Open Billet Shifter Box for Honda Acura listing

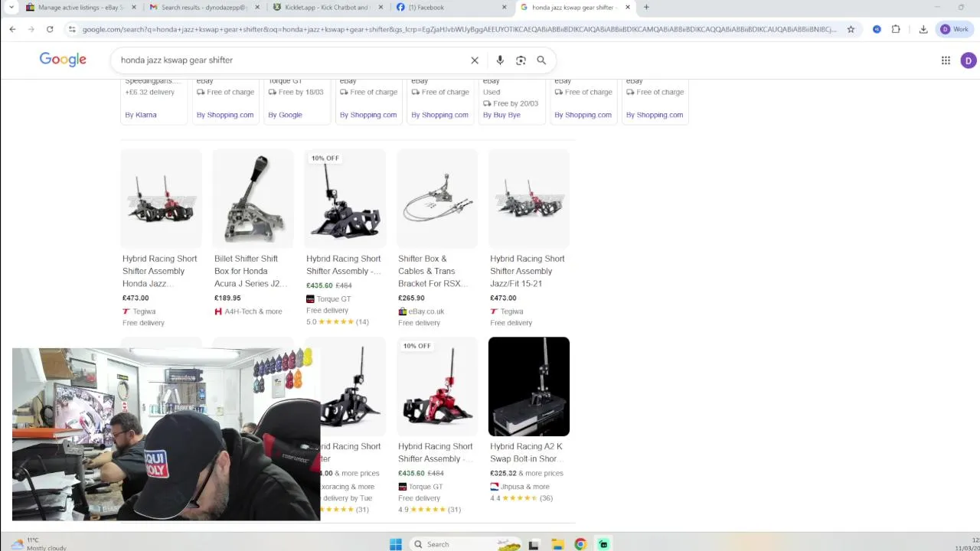tap(250, 271)
